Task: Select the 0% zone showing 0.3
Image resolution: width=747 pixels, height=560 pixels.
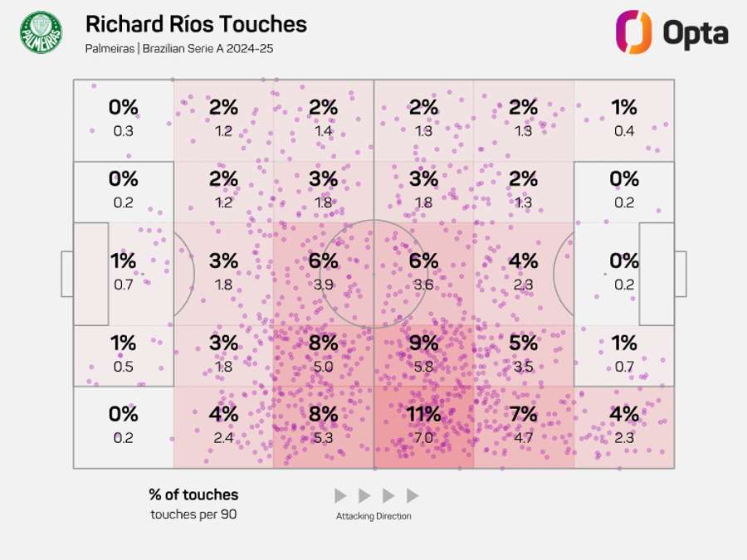Action: point(124,120)
